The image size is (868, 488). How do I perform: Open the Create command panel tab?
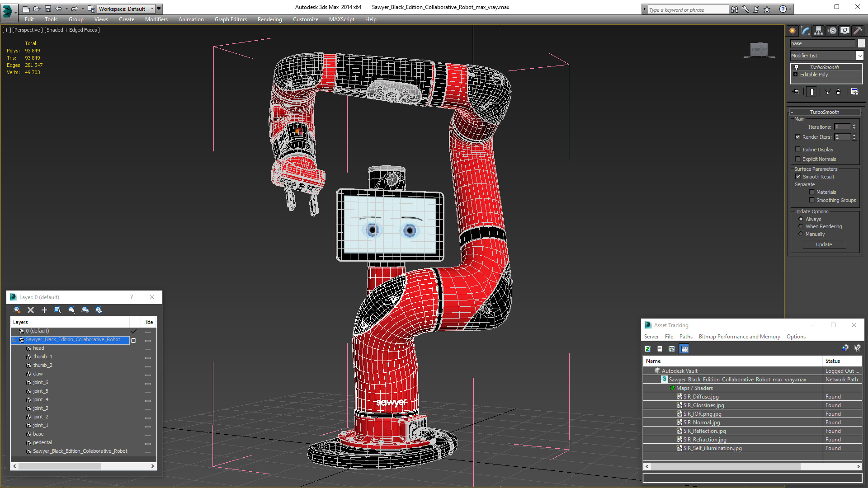click(793, 31)
